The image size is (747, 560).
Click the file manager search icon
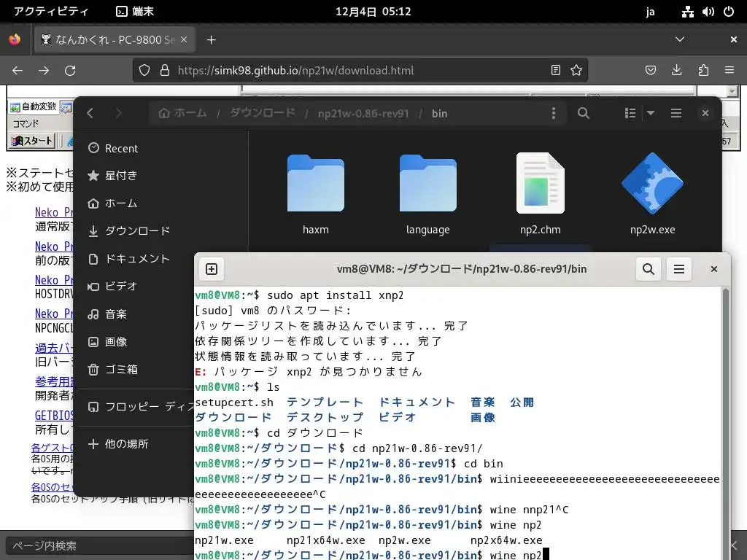pos(583,113)
